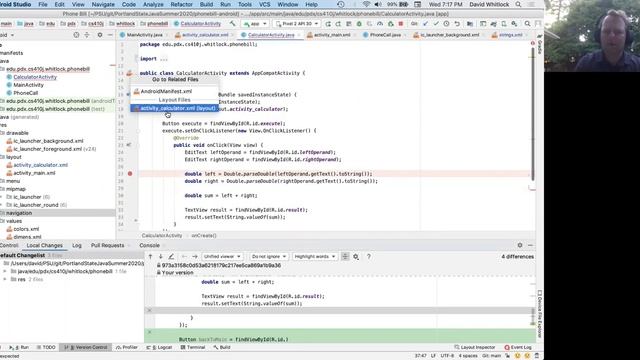Click the rollback undo arrow icon
640x360 pixels.
click(x=457, y=24)
